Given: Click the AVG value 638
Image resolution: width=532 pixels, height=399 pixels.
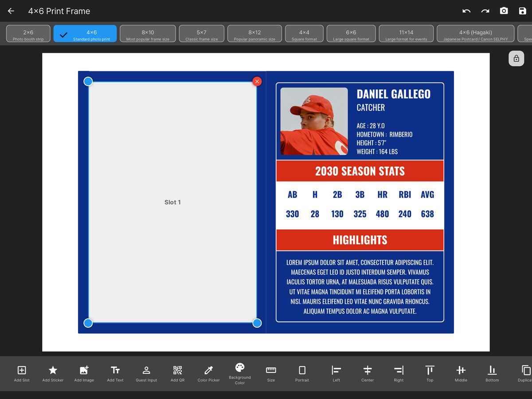Looking at the screenshot, I should click(427, 214).
